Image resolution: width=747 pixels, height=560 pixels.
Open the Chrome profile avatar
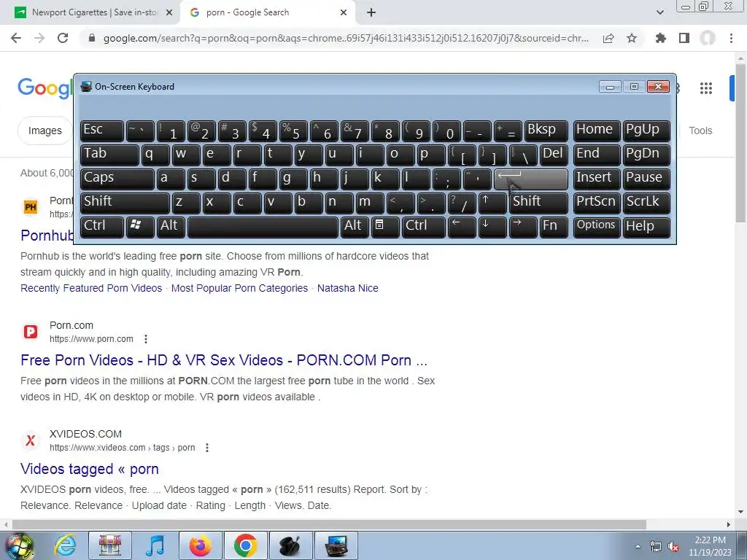click(708, 38)
